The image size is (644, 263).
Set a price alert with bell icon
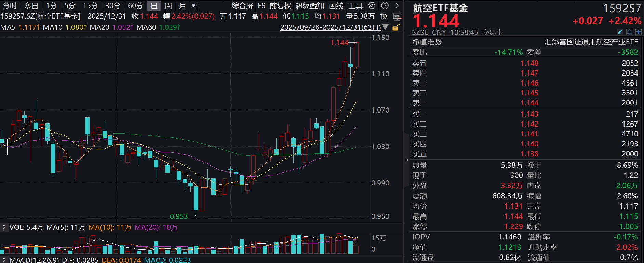[x=629, y=32]
